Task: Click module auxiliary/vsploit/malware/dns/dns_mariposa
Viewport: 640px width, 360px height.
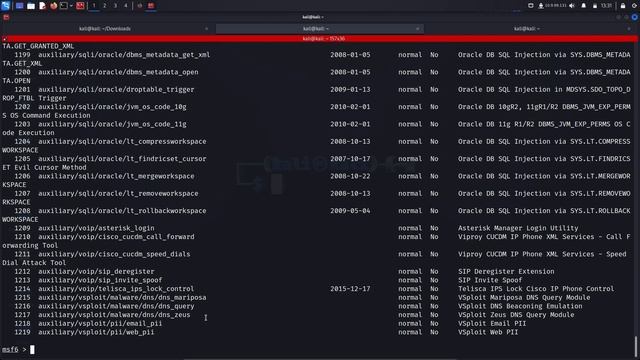Action: pos(122,298)
